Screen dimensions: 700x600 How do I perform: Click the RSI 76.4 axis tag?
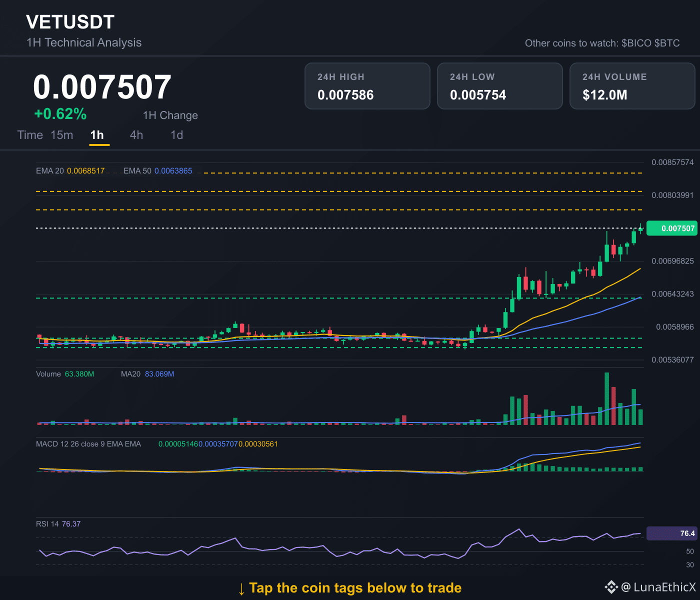click(671, 533)
